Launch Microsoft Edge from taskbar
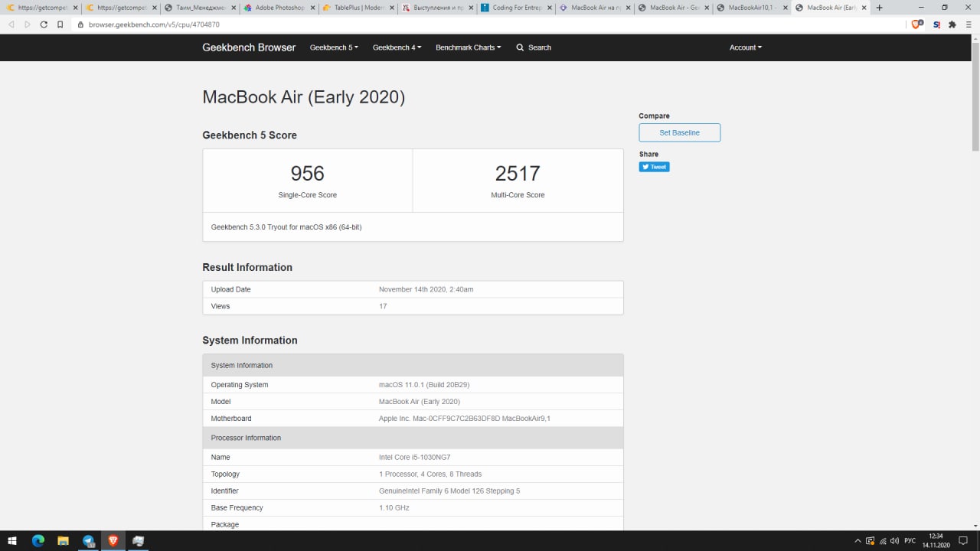Image resolution: width=980 pixels, height=551 pixels. pyautogui.click(x=38, y=541)
